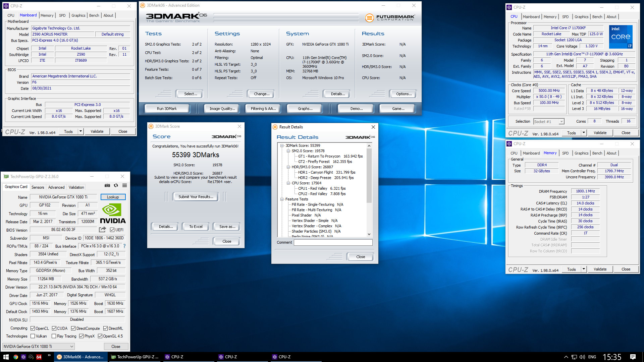Click the CPU-Z Mainboard window title icon
This screenshot has width=644, height=362.
click(x=6, y=6)
